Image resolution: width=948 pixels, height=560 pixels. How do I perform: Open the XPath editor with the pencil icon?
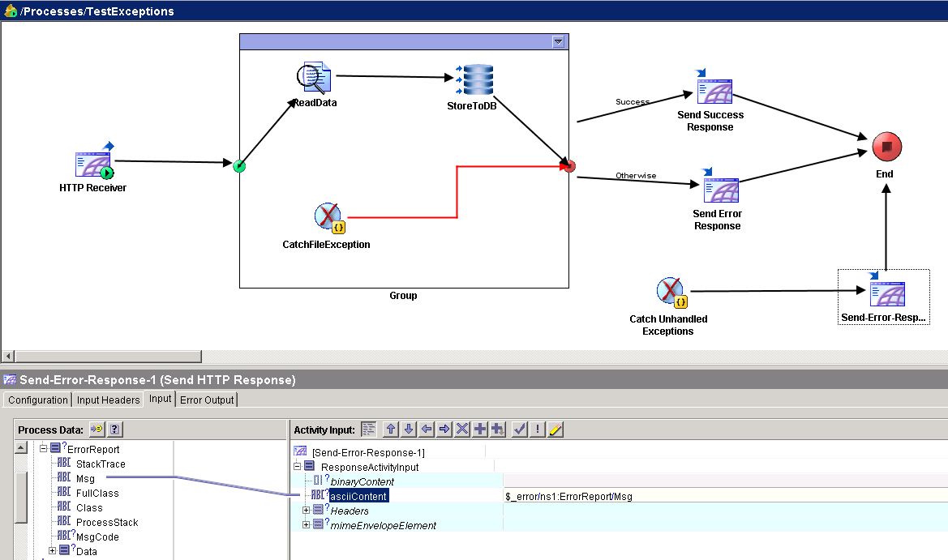tap(555, 429)
